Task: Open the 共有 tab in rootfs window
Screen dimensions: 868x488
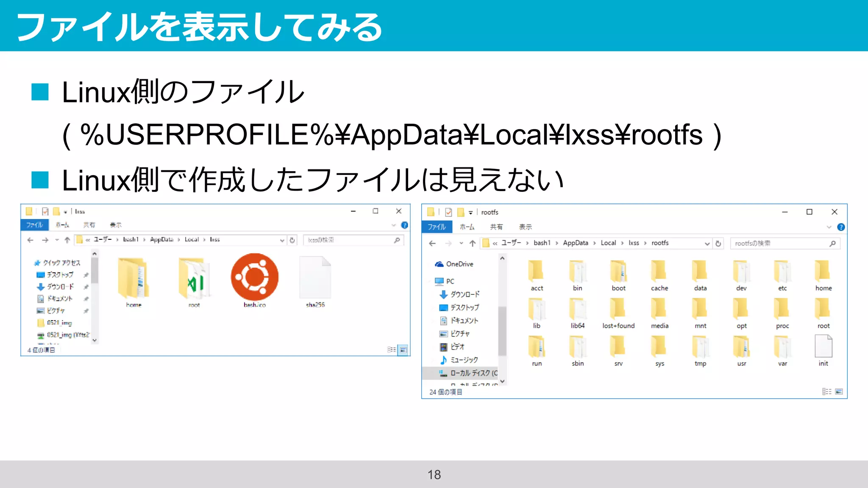Action: (x=496, y=227)
